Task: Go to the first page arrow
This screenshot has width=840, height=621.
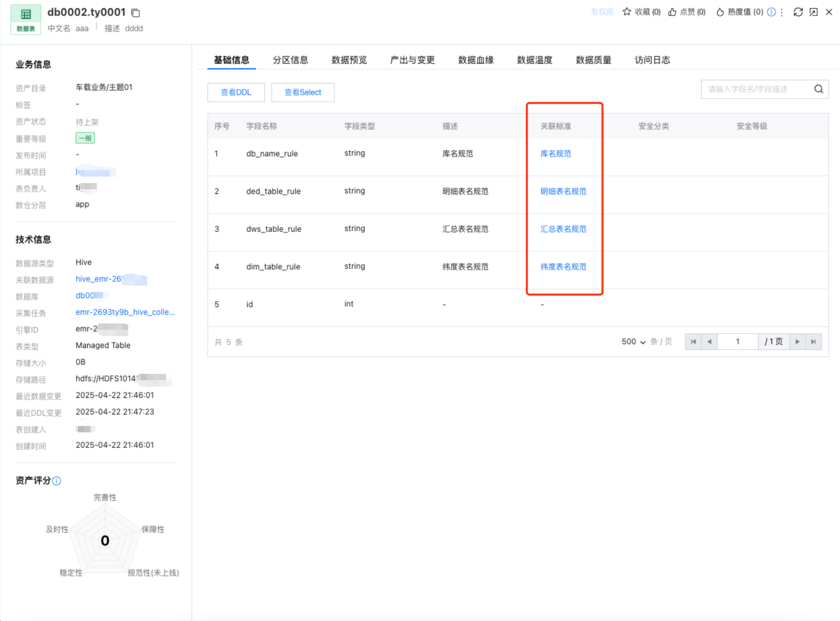Action: [x=693, y=342]
